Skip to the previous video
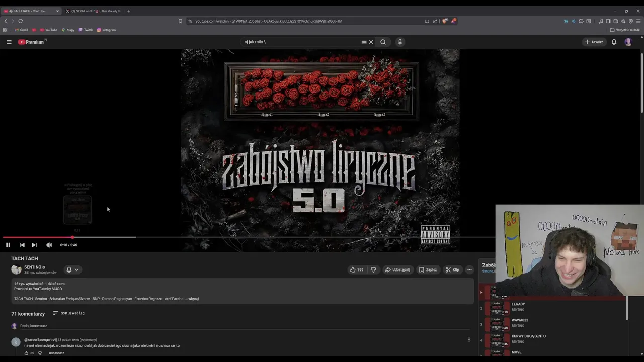 pos(22,245)
